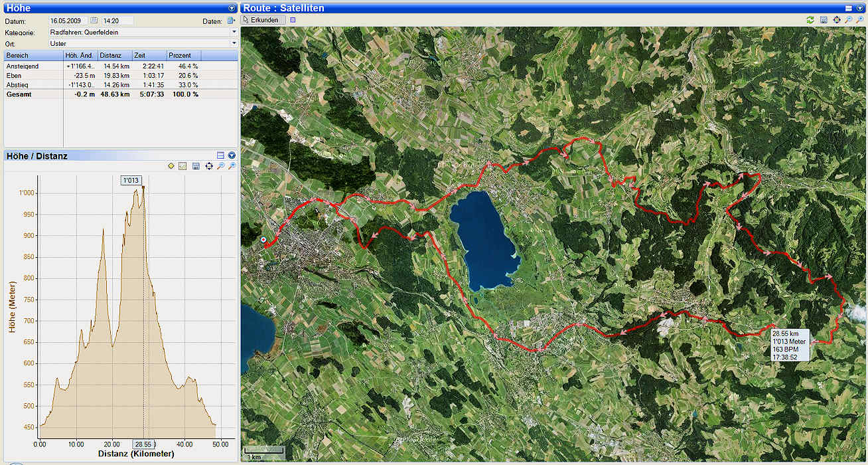Click the time field showing 14:20
Screen dimensions: 868x465
point(116,21)
